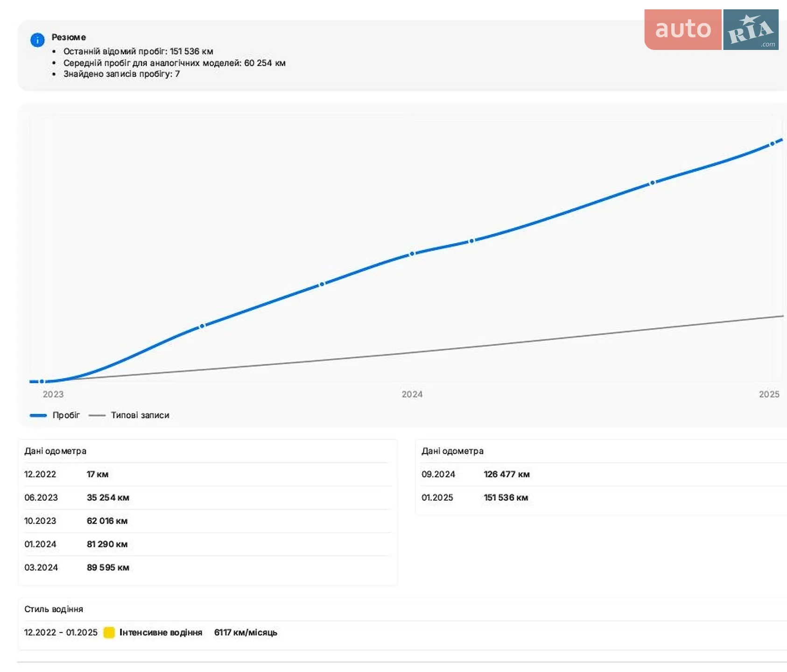Click the 35 254 км chart point
787x672 pixels.
(202, 326)
